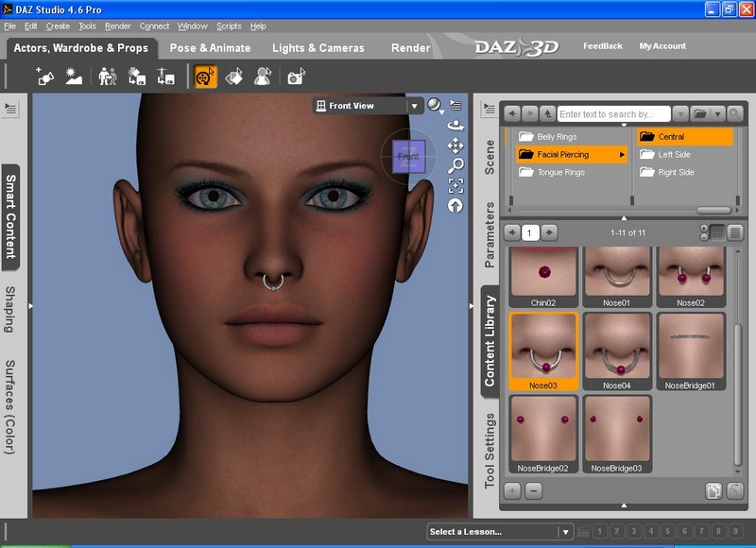This screenshot has height=548, width=756.
Task: Click the Create New Primitive toolbar icon
Action: (x=44, y=77)
